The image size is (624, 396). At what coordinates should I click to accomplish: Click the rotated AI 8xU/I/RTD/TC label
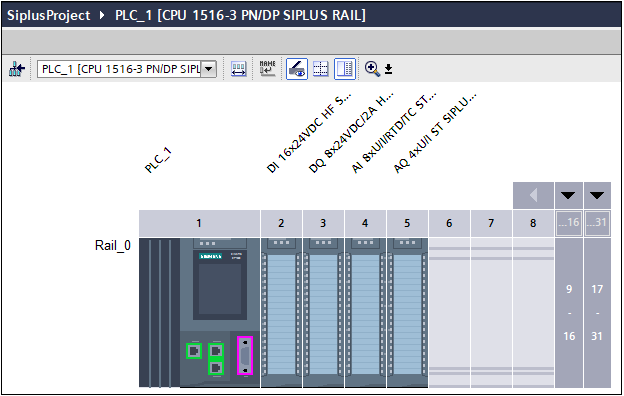(394, 133)
